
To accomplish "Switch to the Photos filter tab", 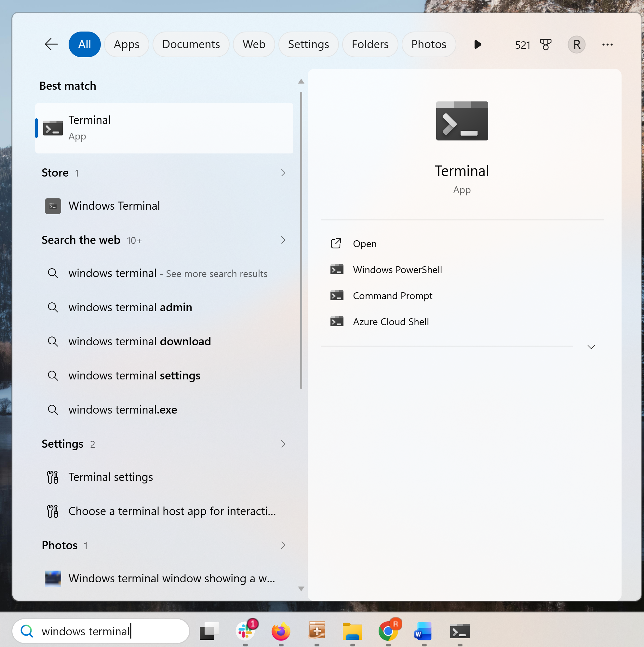I will coord(429,44).
